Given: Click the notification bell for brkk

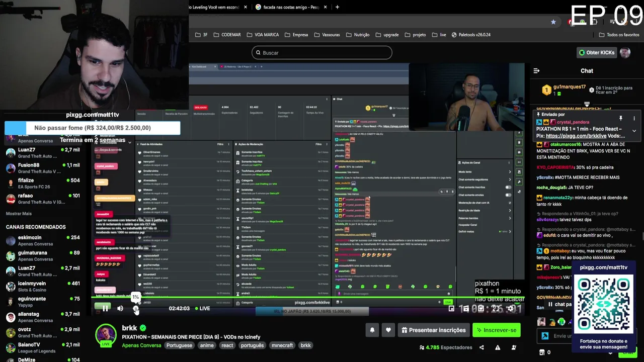Looking at the screenshot, I should click(372, 330).
